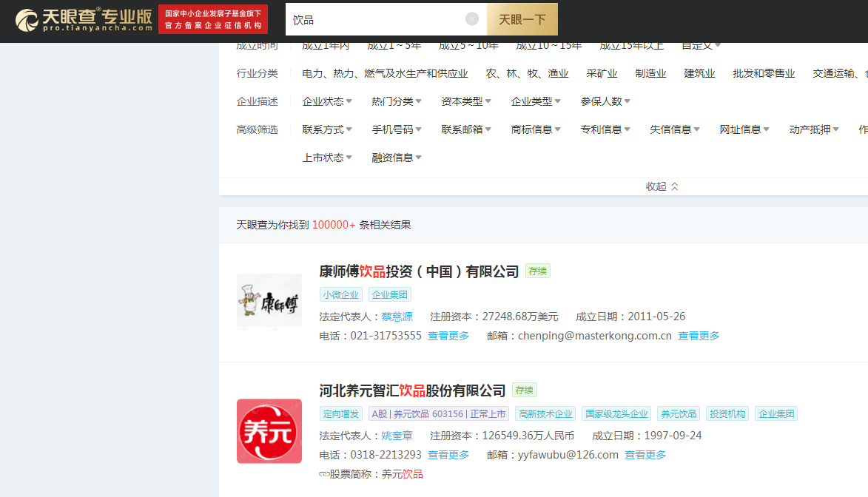
Task: Click the 存续 status tag for 养元
Action: (524, 390)
